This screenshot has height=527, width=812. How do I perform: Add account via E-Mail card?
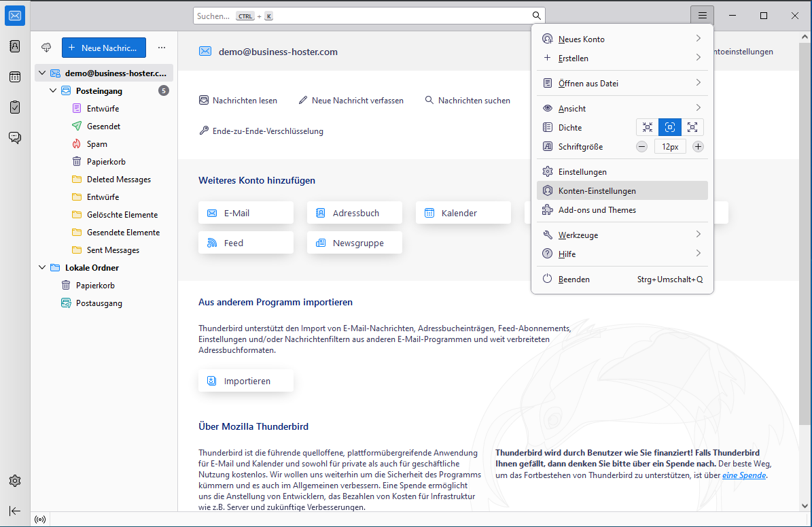pos(246,213)
